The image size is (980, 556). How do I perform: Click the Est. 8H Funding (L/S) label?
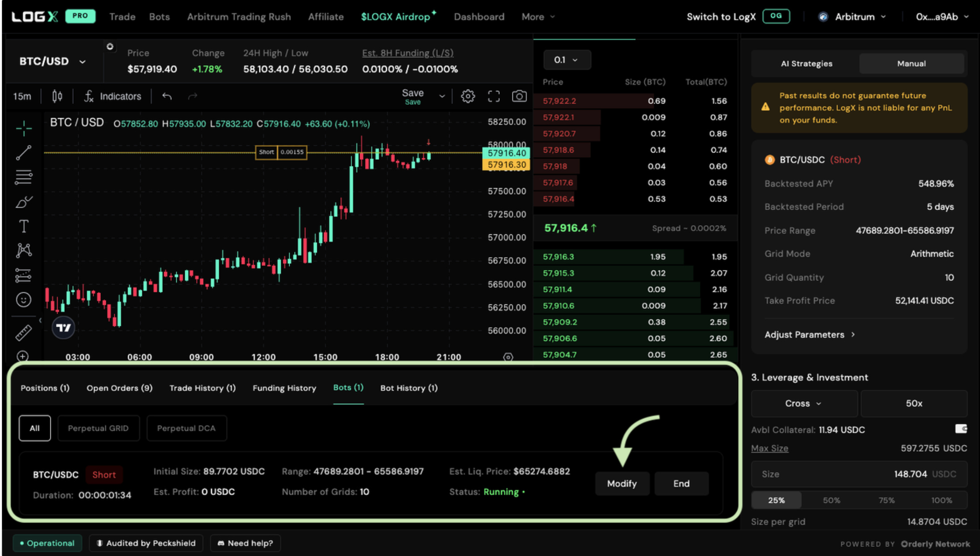407,53
